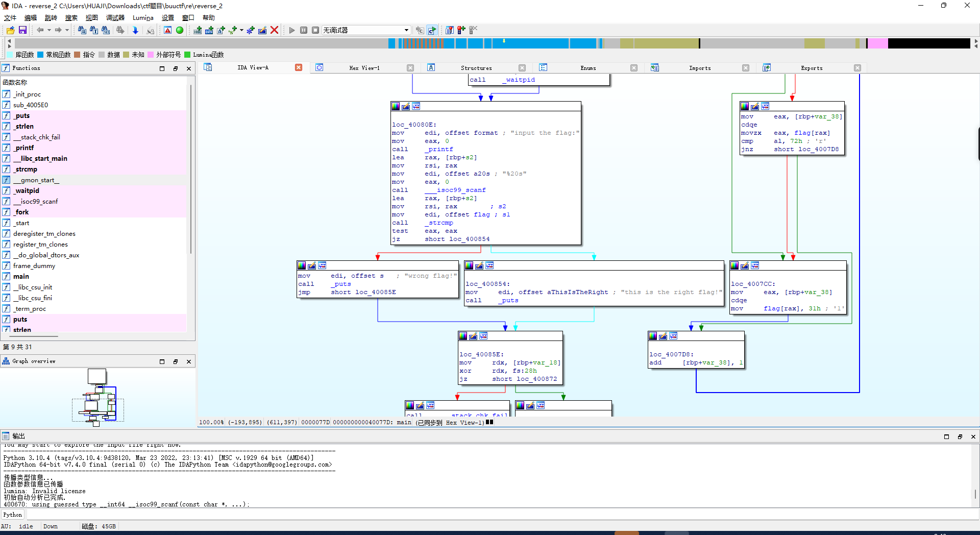
Task: Click the blue star-plus toolbar icon
Action: tap(250, 30)
